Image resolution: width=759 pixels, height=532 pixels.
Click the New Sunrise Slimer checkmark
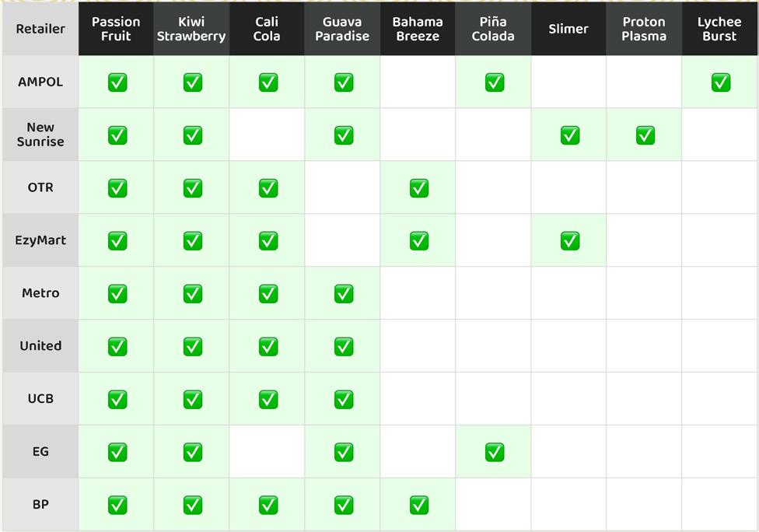click(570, 135)
